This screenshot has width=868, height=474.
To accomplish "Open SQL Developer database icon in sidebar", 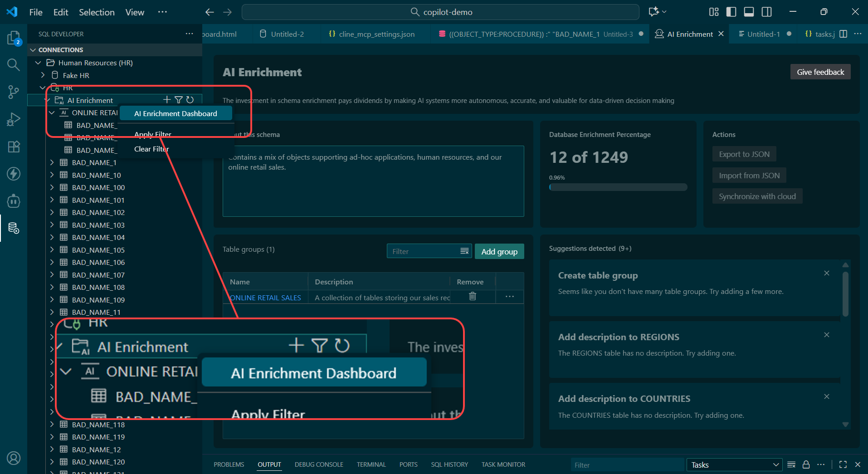I will [x=14, y=228].
